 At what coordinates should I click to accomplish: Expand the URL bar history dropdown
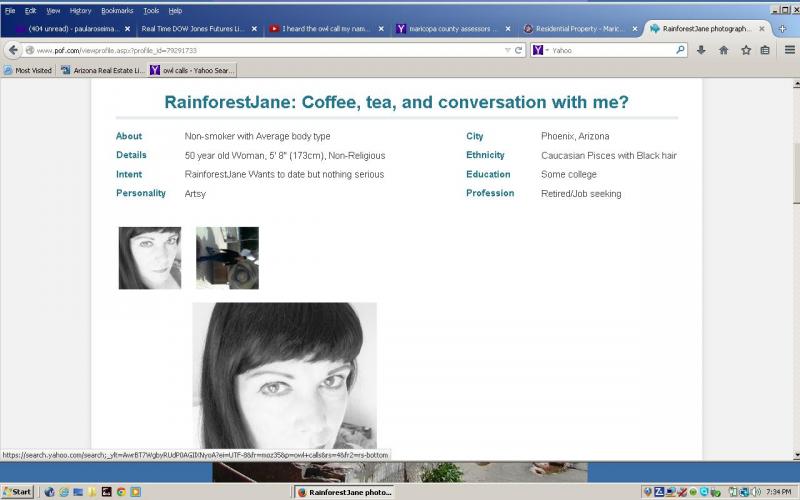[x=507, y=50]
